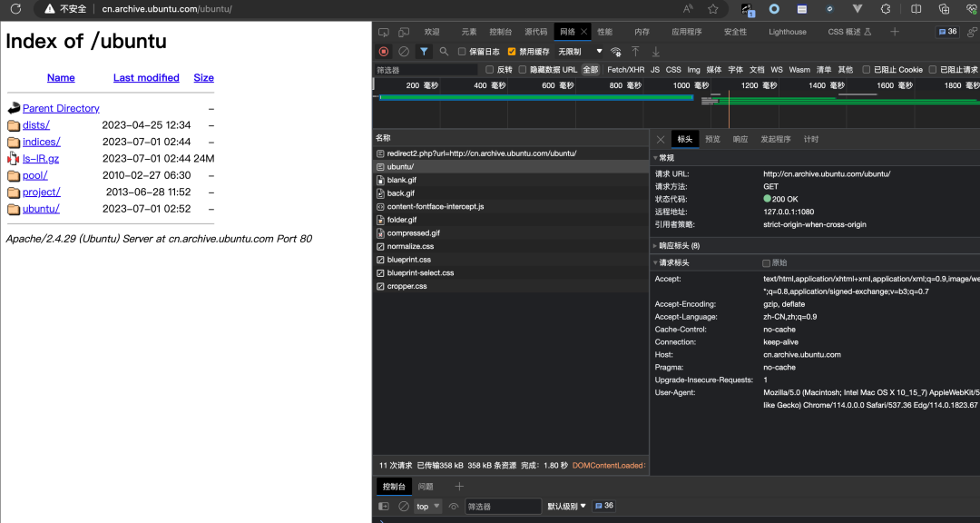Filter requests by CSS type
This screenshot has height=523, width=980.
click(673, 69)
